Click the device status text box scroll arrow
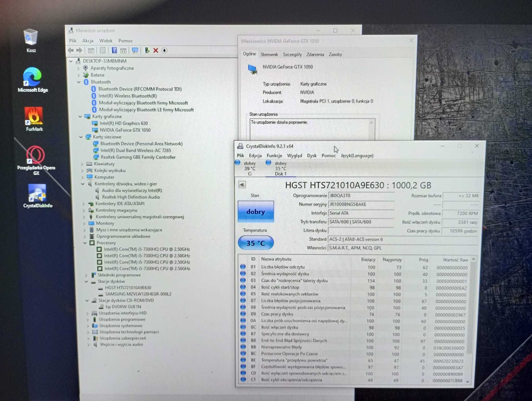 pos(371,122)
